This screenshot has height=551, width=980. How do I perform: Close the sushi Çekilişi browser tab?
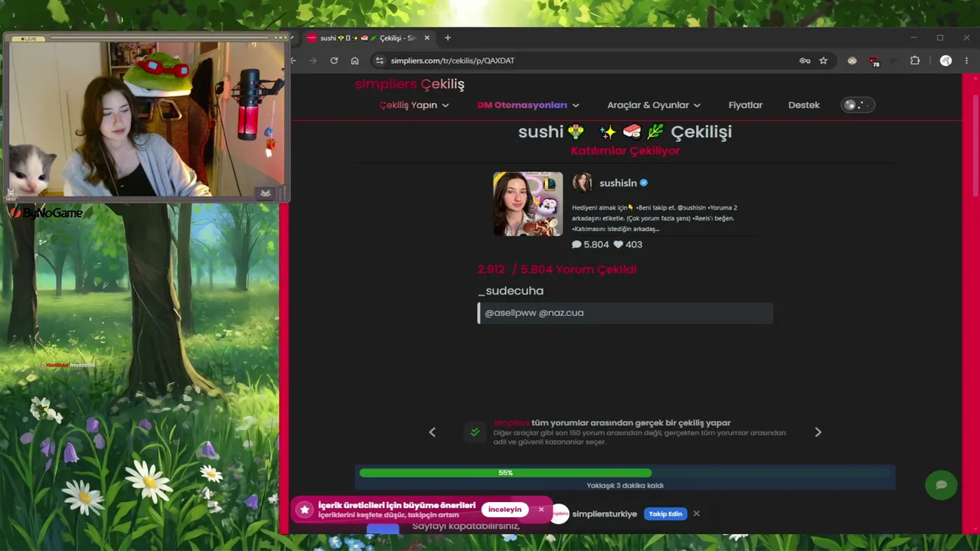[x=427, y=37]
